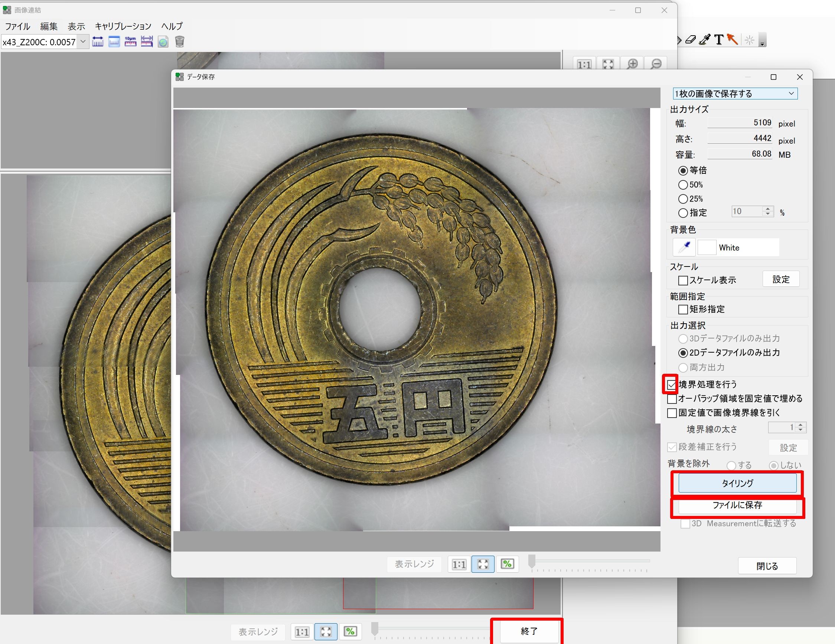Click 1:1 button in データ保存 dialog
835x644 pixels.
click(x=459, y=564)
